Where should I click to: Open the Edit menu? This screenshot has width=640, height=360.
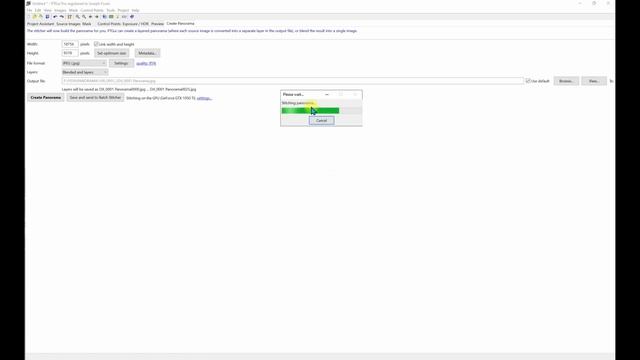(38, 10)
